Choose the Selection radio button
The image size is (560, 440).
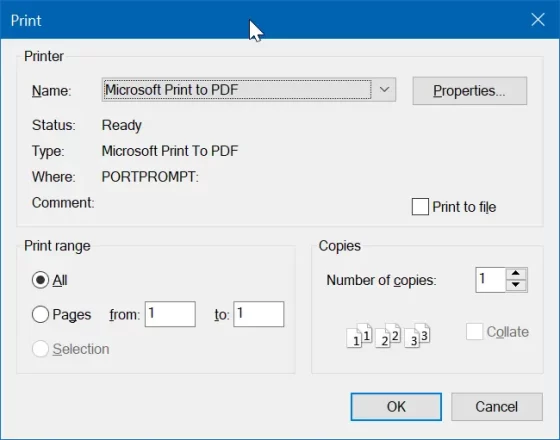point(40,349)
